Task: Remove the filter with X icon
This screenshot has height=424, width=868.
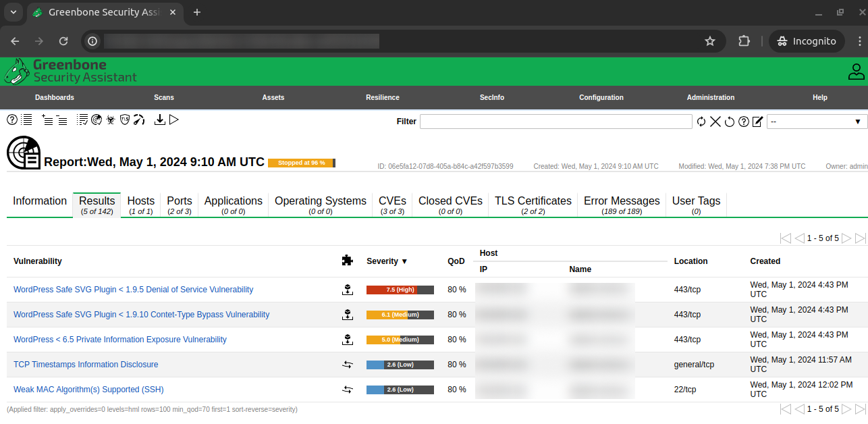Action: coord(715,122)
